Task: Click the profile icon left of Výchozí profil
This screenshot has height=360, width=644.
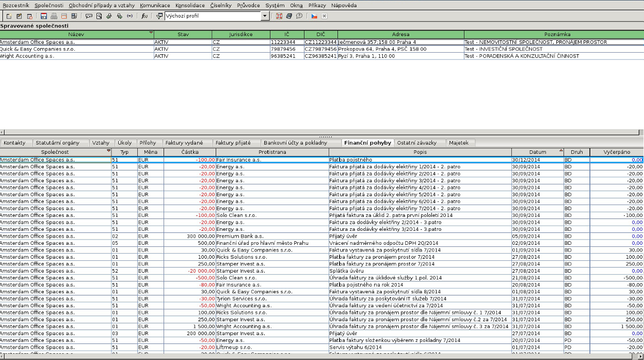Action: point(159,16)
